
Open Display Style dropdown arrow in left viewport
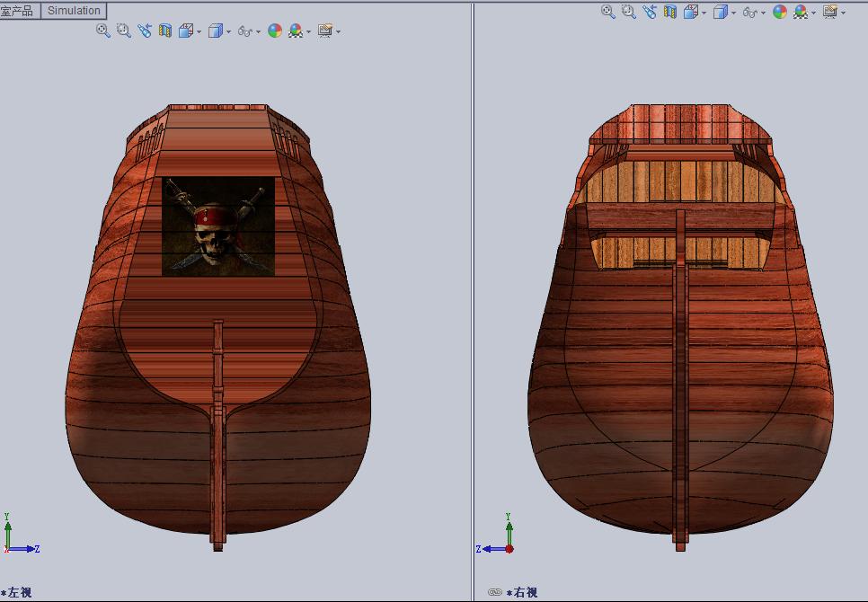(228, 32)
